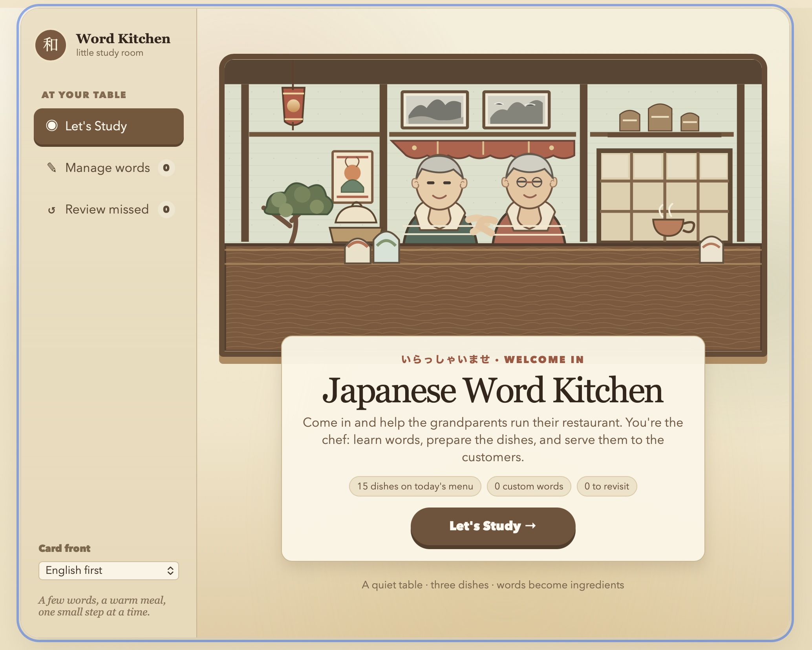Click the '0 custom words' pill
Viewport: 812px width, 650px height.
[529, 486]
